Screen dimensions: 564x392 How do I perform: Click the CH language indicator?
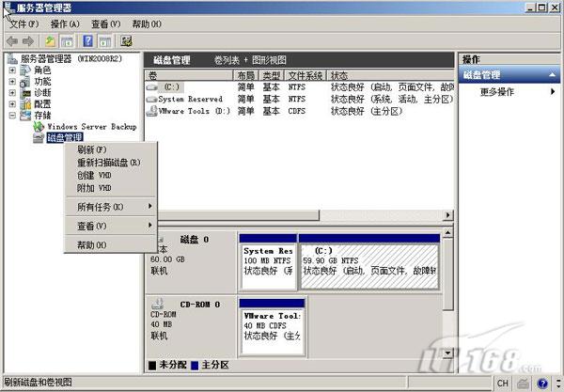503,384
